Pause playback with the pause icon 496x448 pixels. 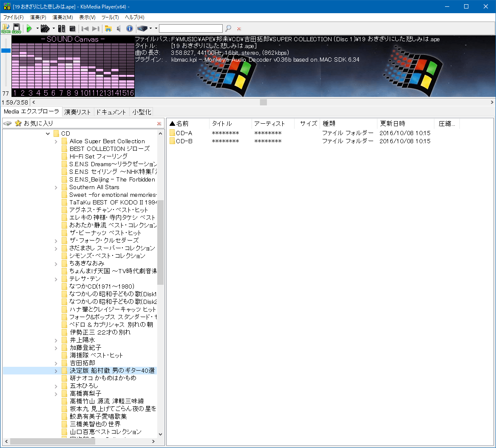62,28
